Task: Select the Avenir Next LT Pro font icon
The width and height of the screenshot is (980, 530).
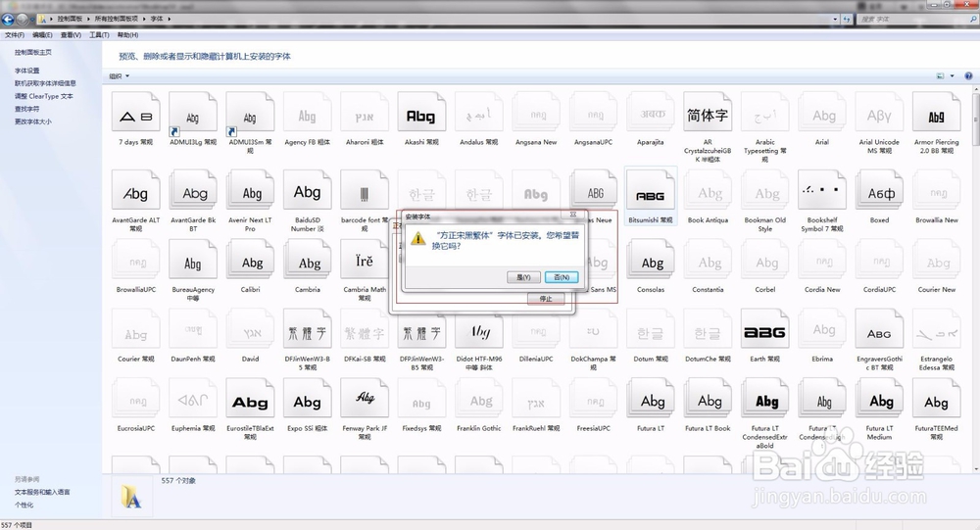Action: click(x=250, y=191)
